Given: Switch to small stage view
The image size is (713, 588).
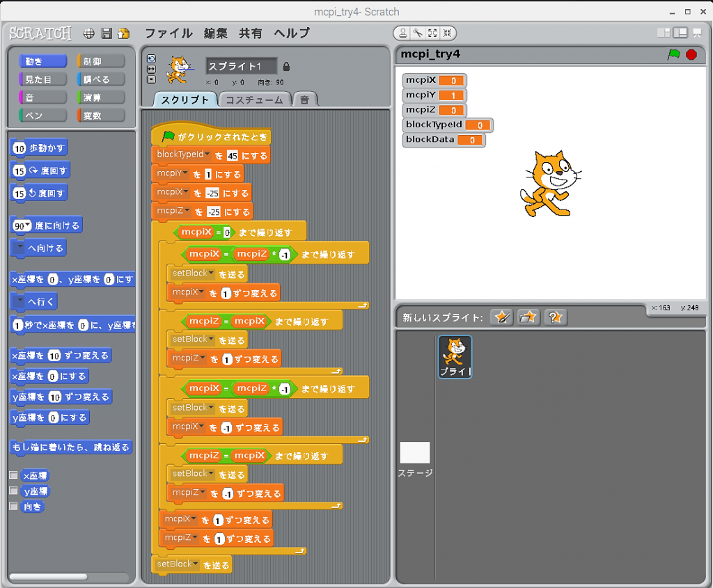Looking at the screenshot, I should (664, 32).
